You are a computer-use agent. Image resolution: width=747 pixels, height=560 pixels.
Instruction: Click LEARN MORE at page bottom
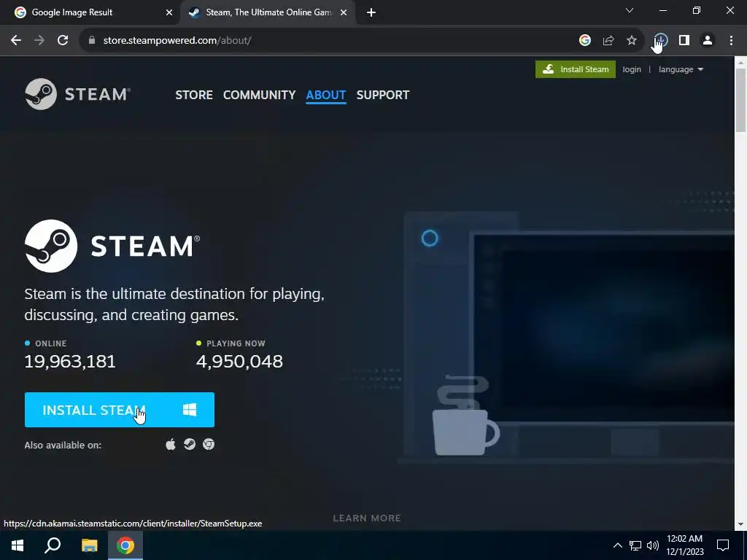click(x=367, y=518)
